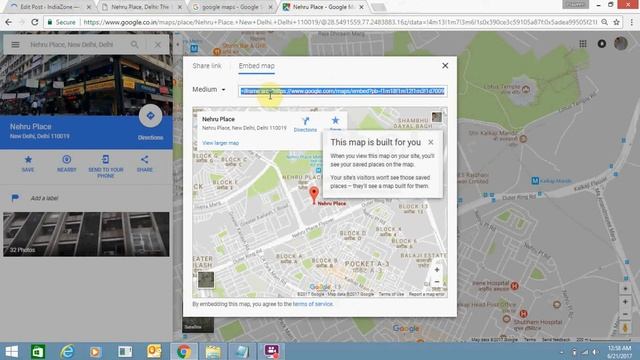The width and height of the screenshot is (640, 360).
Task: Open Internet Explorer from the taskbar
Action: point(67,351)
